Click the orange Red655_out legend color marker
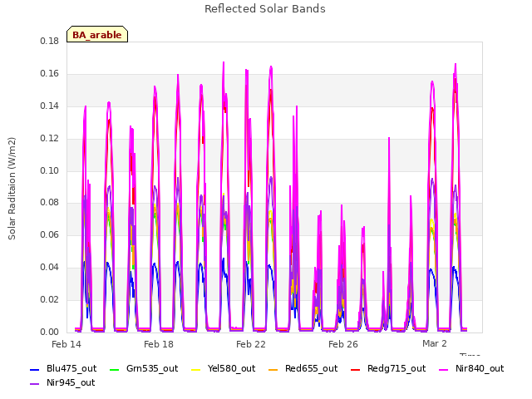This screenshot has height=399, width=532. coord(273,369)
